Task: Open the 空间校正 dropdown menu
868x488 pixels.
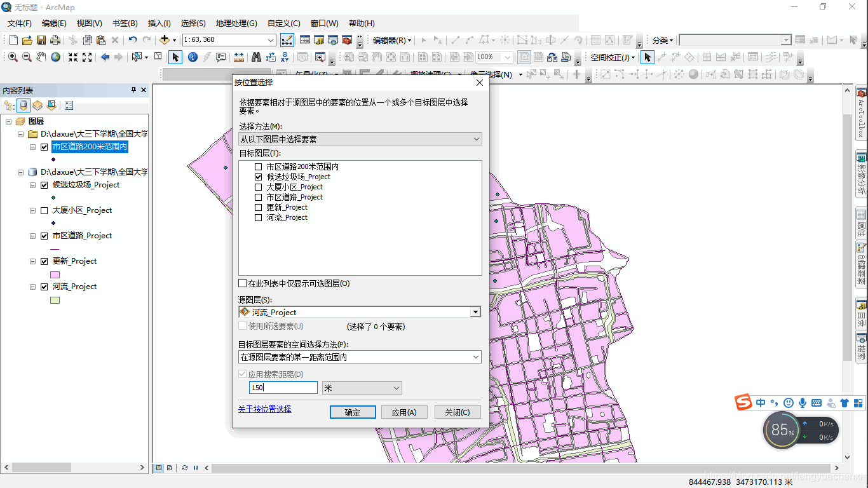Action: click(613, 57)
